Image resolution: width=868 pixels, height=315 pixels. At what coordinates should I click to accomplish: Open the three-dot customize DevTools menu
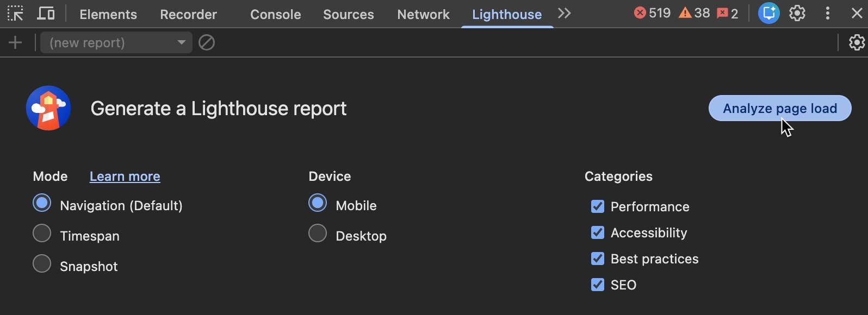coord(828,13)
